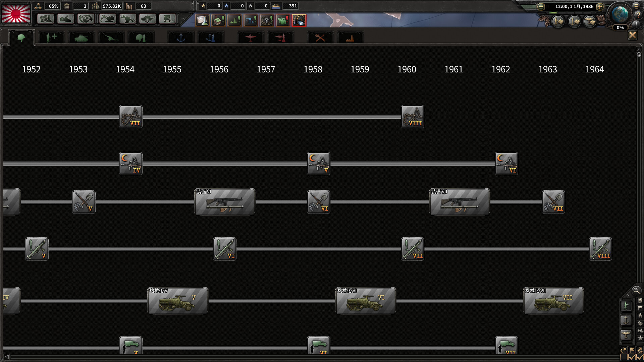
Task: Increase game speed with plus button
Action: [x=600, y=6]
